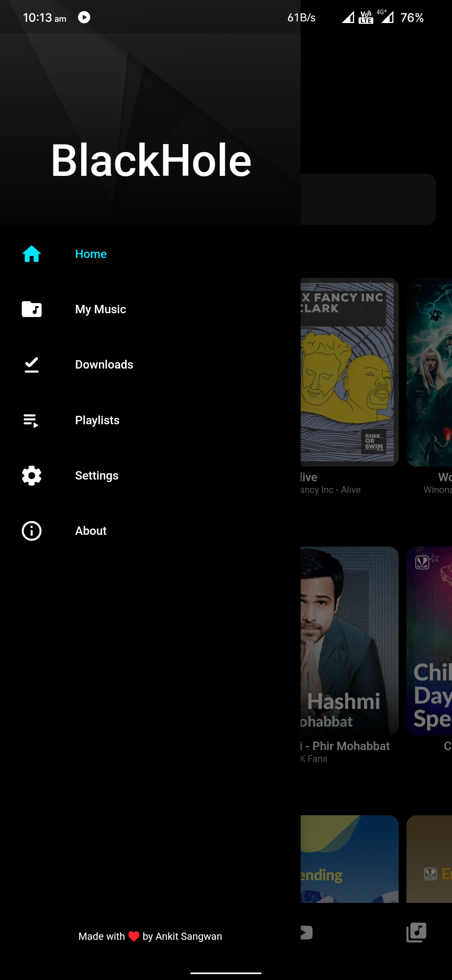The width and height of the screenshot is (452, 980).
Task: Tap the Home icon in the drawer
Action: point(31,254)
